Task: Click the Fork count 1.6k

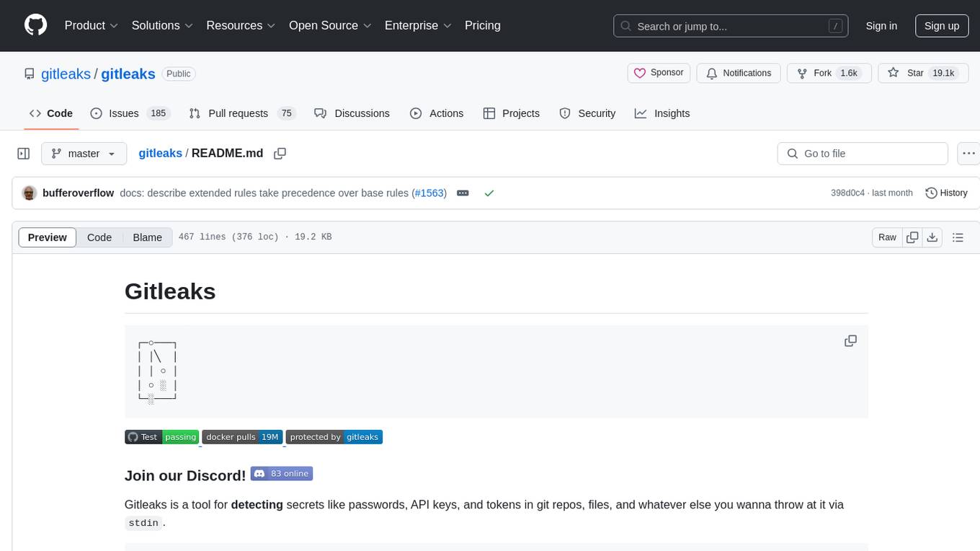Action: pos(849,73)
